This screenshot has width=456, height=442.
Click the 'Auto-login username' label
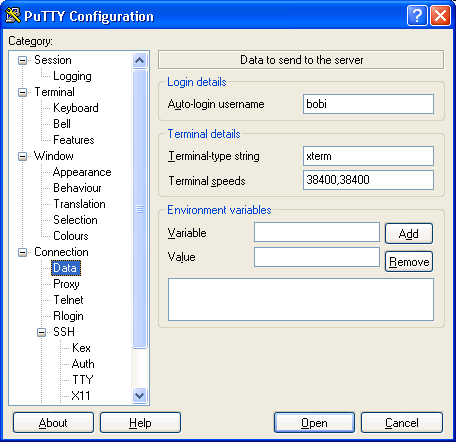point(216,104)
